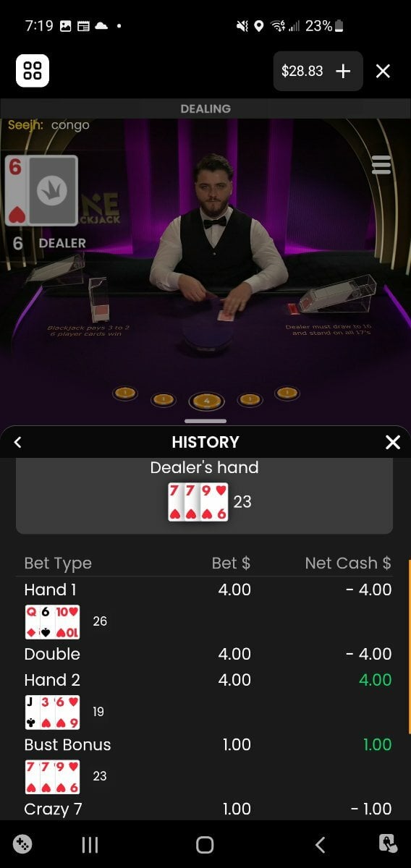Viewport: 411px width, 868px height.
Task: Tap the Dealer's hand cards thumbnail
Action: pyautogui.click(x=198, y=502)
